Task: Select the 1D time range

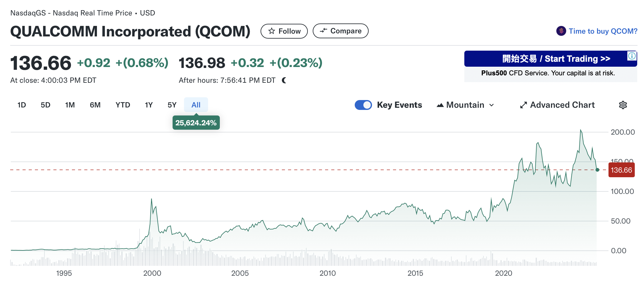Action: pyautogui.click(x=22, y=105)
